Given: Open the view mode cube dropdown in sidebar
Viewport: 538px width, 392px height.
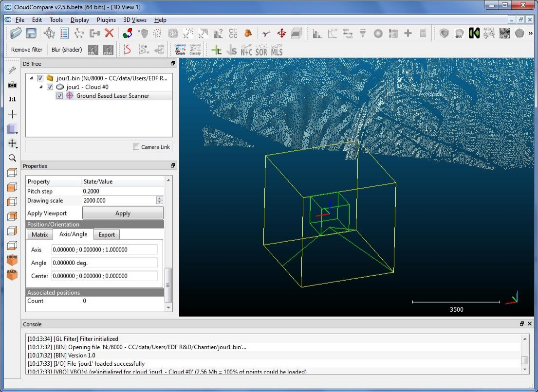Looking at the screenshot, I should pyautogui.click(x=12, y=129).
